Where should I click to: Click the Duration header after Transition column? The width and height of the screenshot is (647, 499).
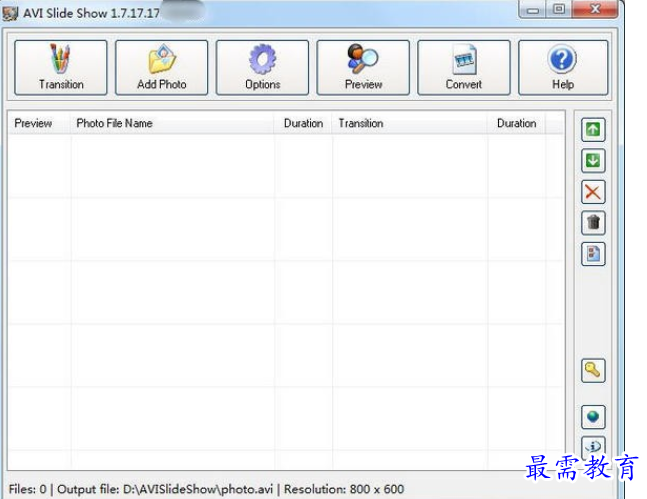(517, 123)
